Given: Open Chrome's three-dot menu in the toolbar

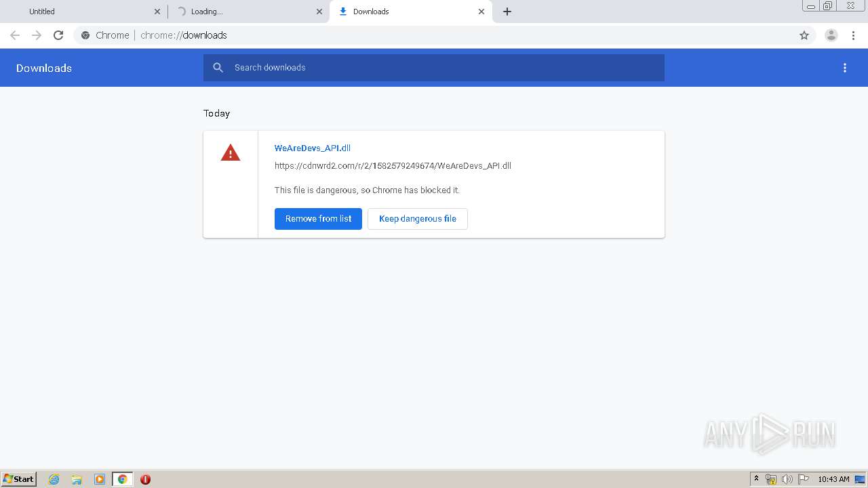Looking at the screenshot, I should [x=853, y=35].
